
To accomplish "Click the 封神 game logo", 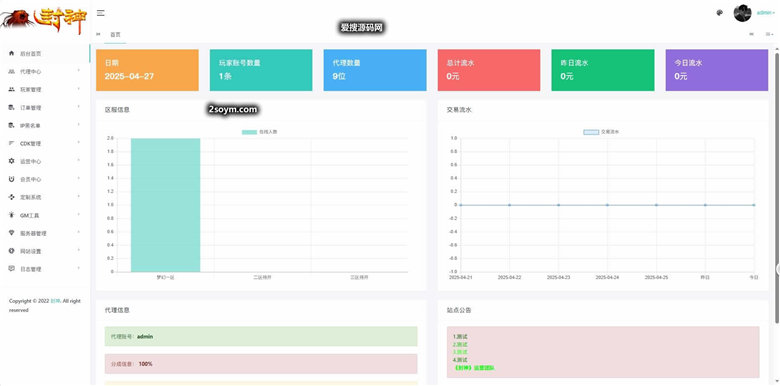I will click(x=44, y=21).
